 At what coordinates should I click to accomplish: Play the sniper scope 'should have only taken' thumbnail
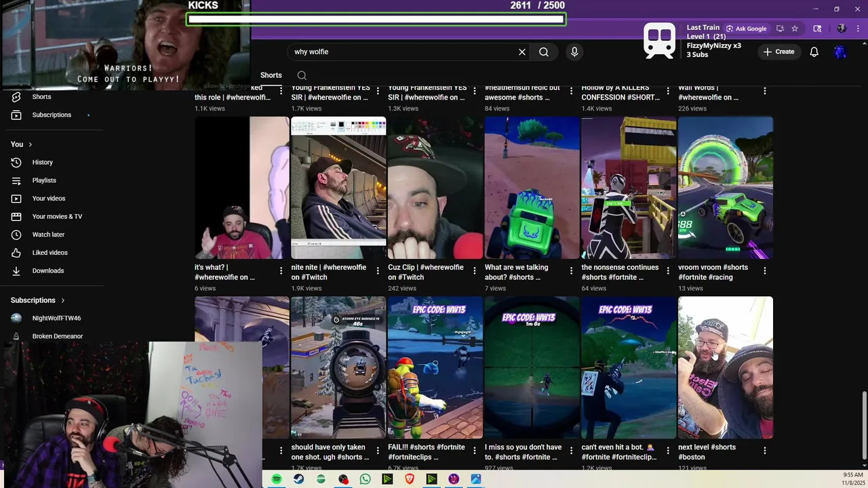[x=338, y=367]
